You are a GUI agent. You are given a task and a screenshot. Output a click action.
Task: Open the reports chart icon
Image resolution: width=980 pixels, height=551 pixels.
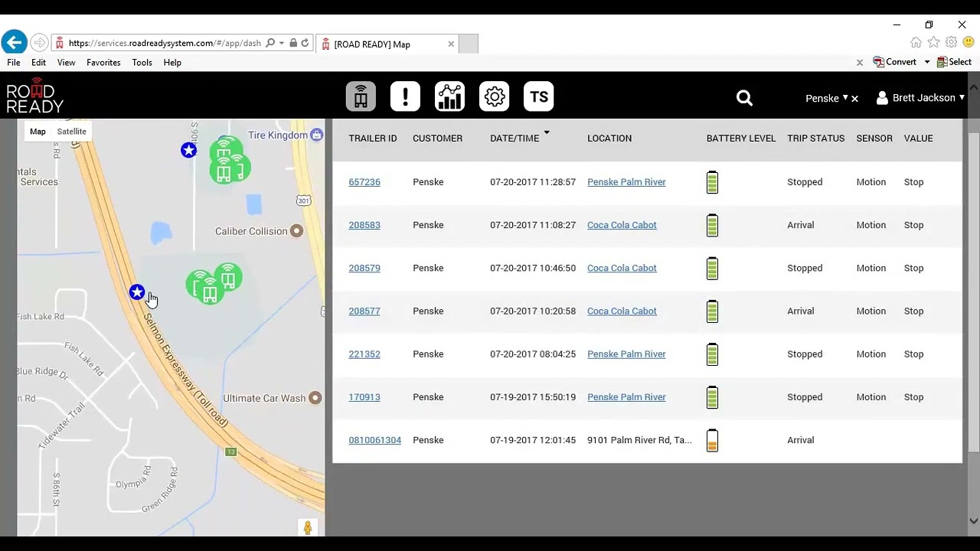(x=449, y=97)
